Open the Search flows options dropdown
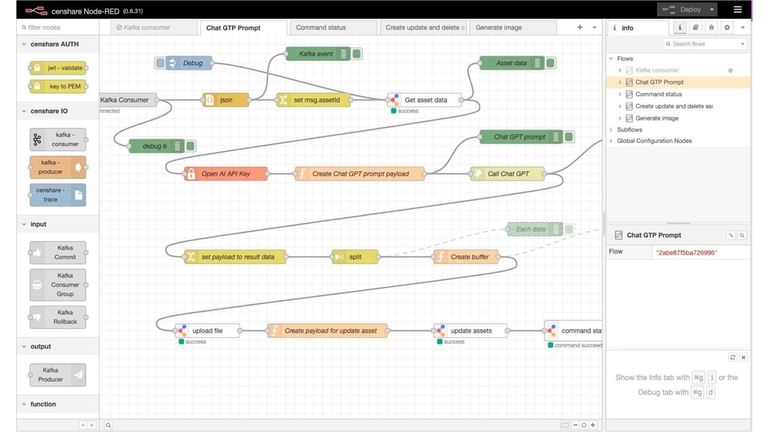Image resolution: width=768 pixels, height=432 pixels. pyautogui.click(x=743, y=44)
